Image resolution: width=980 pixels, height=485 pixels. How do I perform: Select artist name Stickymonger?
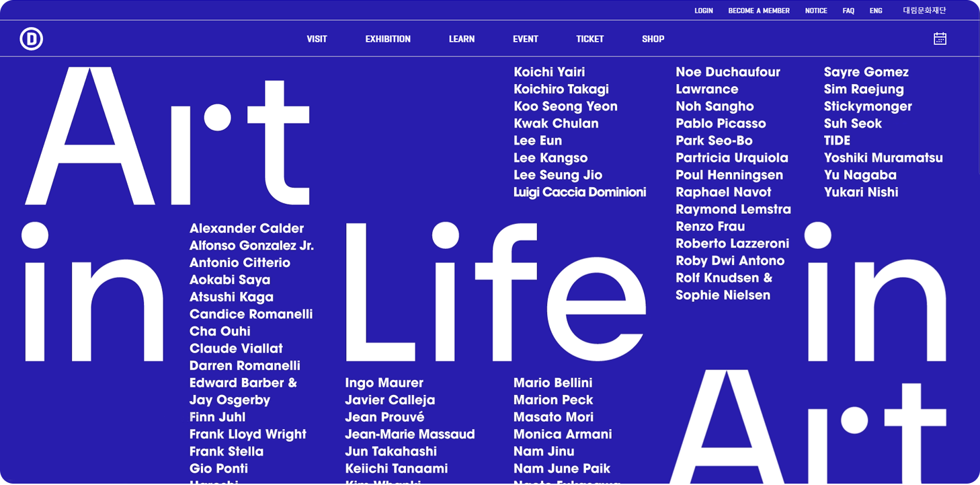point(868,106)
